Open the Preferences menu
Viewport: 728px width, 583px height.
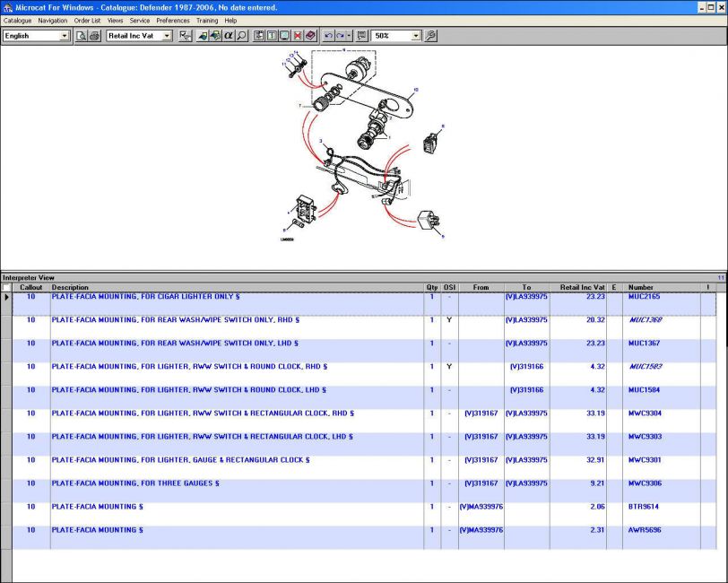[x=173, y=21]
